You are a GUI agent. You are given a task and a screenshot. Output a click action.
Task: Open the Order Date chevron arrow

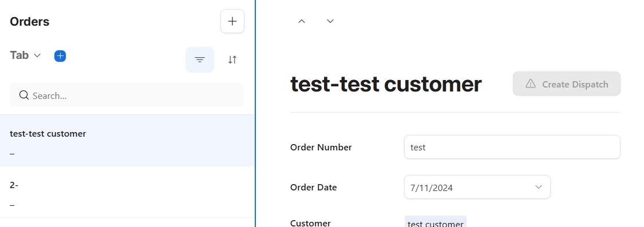(539, 187)
